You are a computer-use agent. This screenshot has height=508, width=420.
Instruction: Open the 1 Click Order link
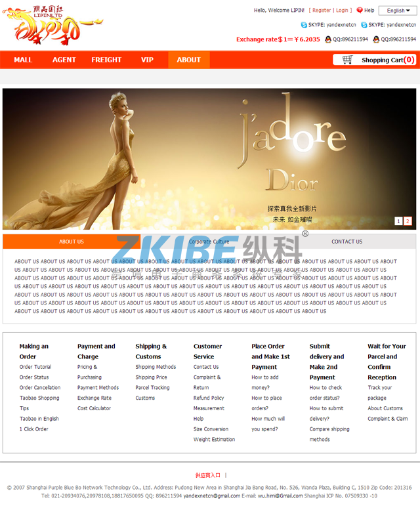pos(33,429)
